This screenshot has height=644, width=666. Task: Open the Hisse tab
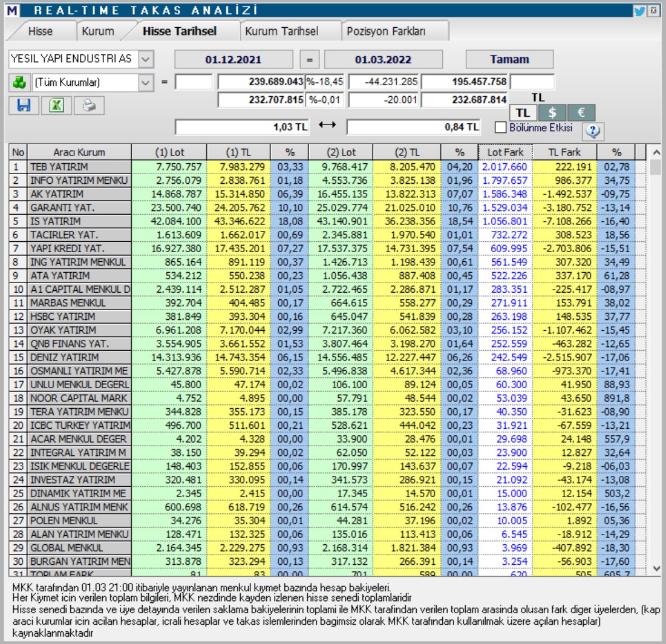tap(41, 31)
